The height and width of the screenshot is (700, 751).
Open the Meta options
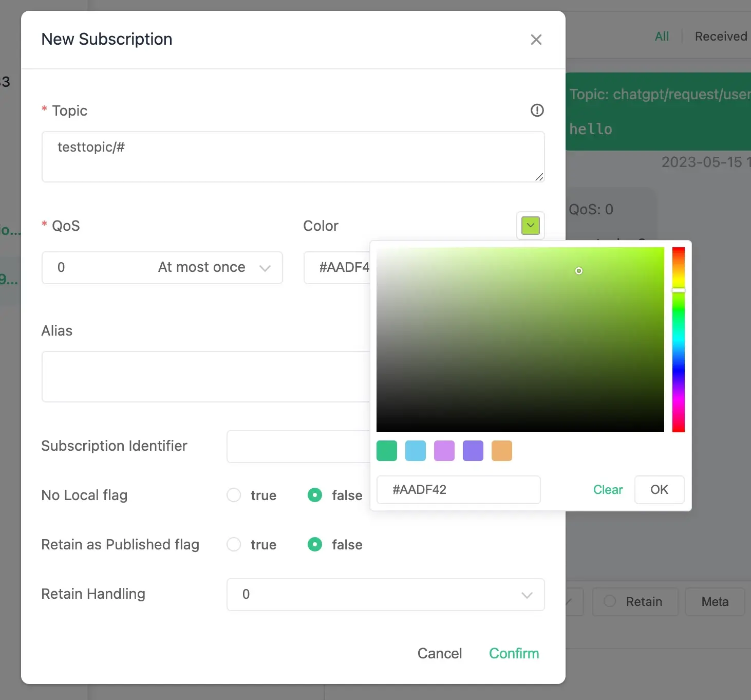coord(715,601)
